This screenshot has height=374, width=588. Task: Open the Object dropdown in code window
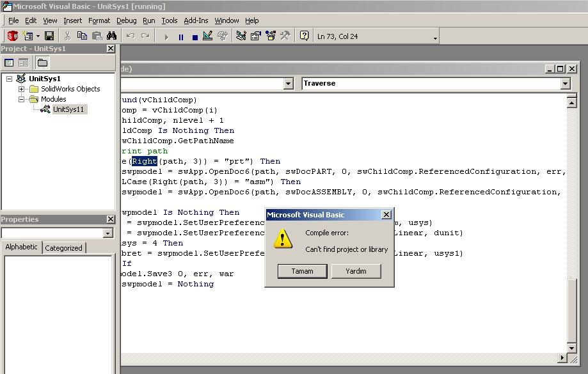pyautogui.click(x=288, y=83)
